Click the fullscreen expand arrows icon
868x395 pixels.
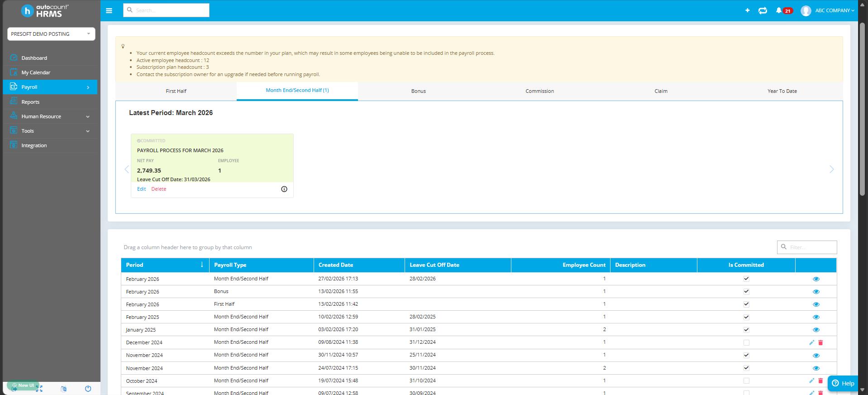point(39,389)
